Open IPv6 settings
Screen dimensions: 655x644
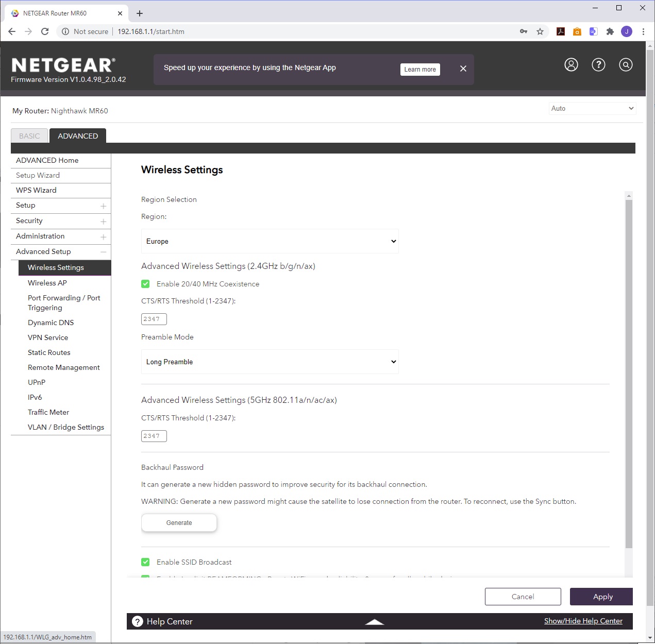[35, 397]
